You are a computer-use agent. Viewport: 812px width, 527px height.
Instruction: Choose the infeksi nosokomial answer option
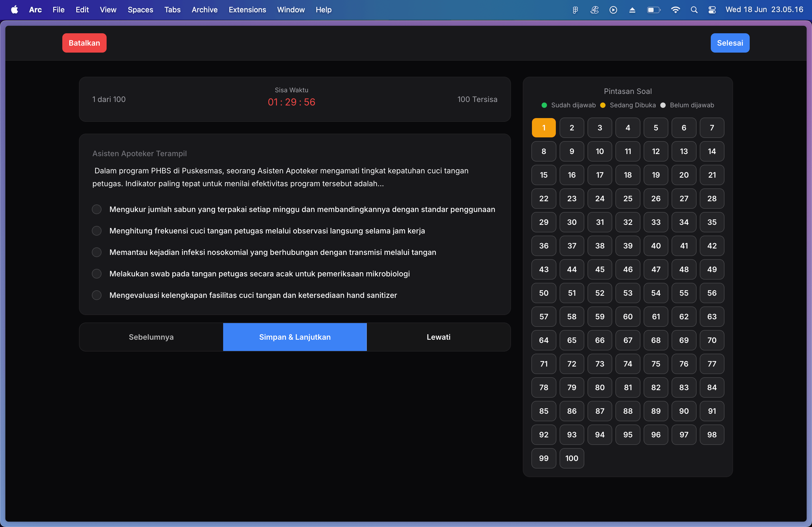pos(97,252)
